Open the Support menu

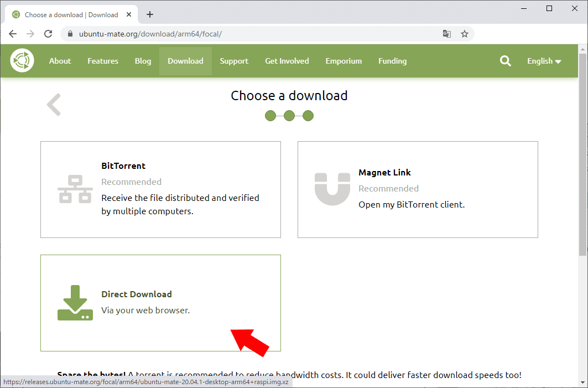pyautogui.click(x=234, y=61)
